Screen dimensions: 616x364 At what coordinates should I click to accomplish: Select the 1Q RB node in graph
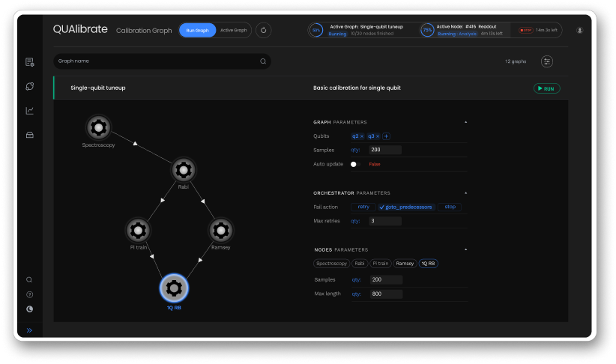(x=173, y=288)
